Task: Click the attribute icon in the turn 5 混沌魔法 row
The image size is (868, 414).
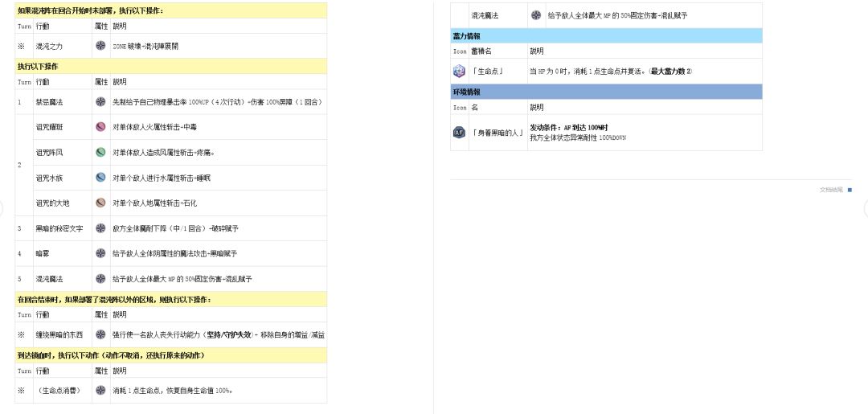Action: click(x=100, y=278)
